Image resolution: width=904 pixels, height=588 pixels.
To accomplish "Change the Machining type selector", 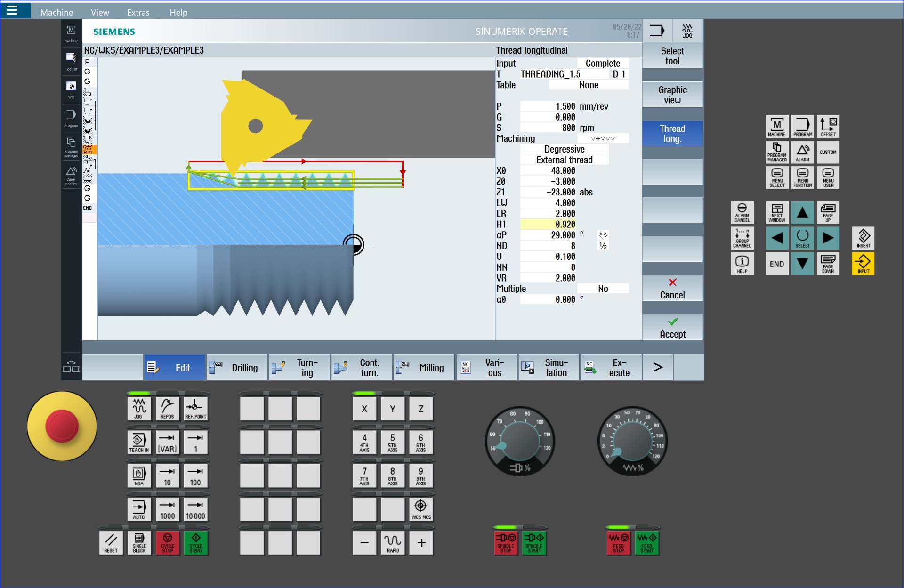I will [603, 139].
